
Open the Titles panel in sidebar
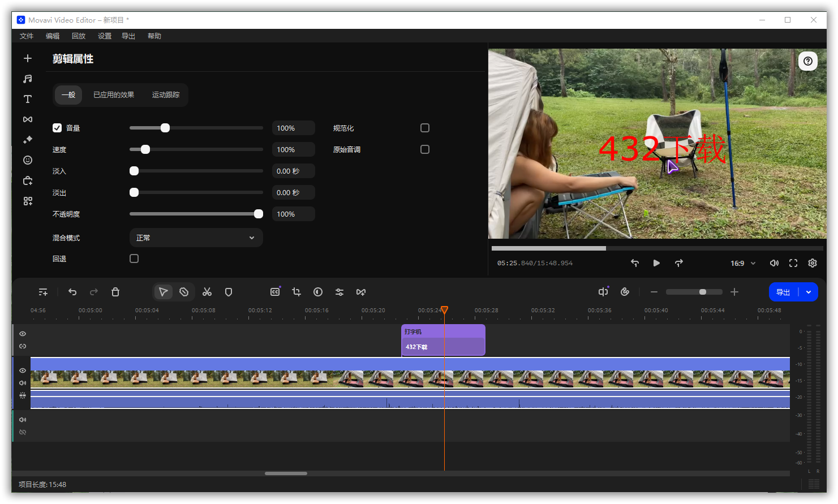pyautogui.click(x=27, y=99)
